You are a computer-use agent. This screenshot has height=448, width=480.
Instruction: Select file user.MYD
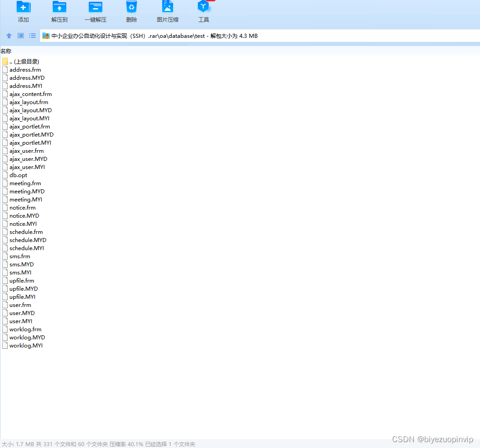[x=22, y=313]
